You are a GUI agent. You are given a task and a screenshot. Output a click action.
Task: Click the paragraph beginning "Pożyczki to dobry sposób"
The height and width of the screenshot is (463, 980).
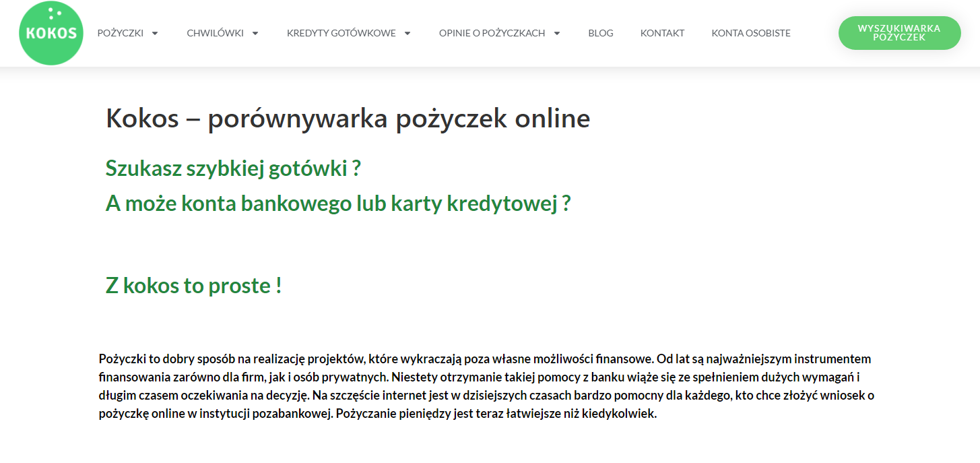486,386
